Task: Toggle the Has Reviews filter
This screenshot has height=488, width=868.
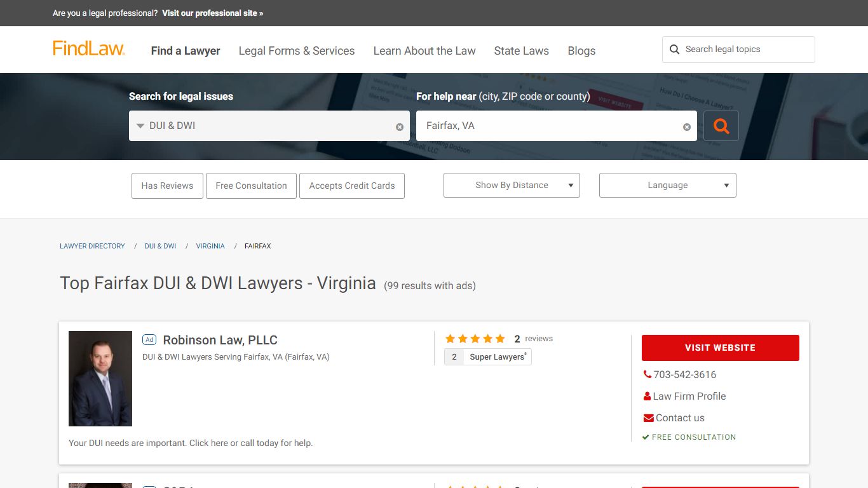Action: tap(167, 186)
